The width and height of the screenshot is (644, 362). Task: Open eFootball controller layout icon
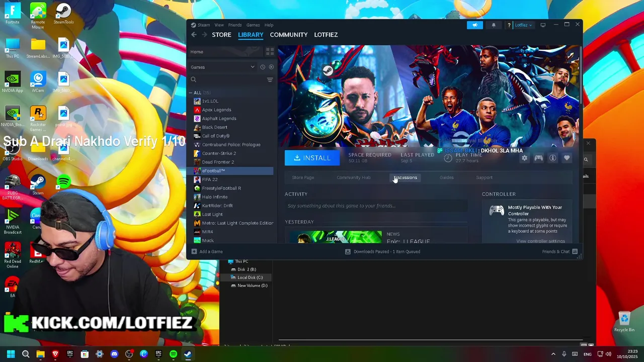[538, 158]
